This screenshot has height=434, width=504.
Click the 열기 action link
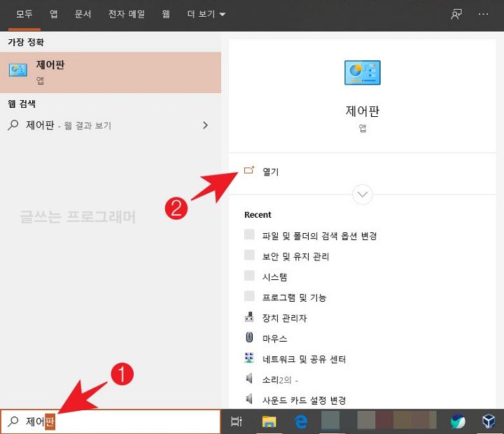(270, 171)
